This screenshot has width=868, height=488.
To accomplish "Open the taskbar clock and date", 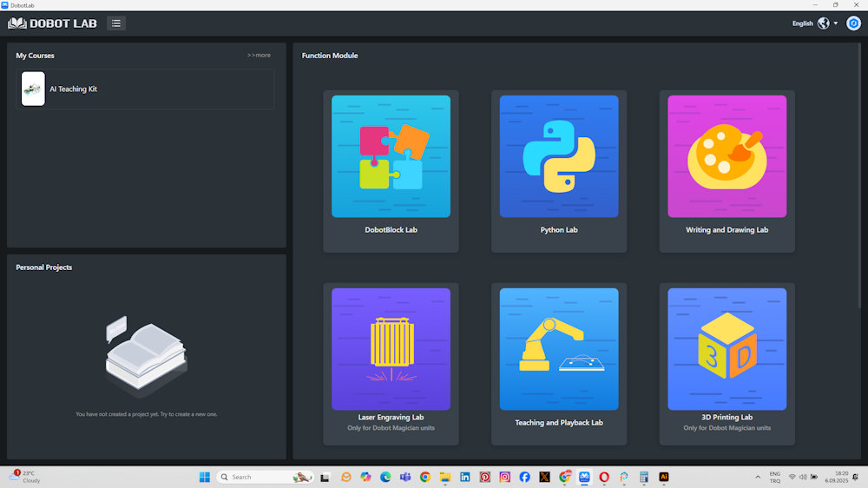I will (x=836, y=477).
